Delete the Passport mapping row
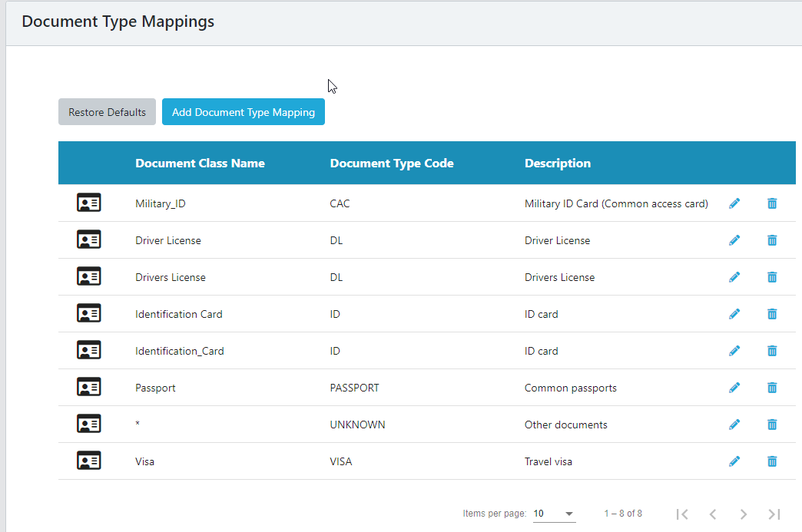 [772, 388]
